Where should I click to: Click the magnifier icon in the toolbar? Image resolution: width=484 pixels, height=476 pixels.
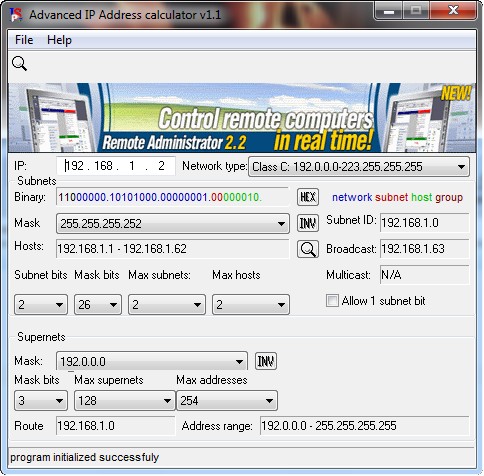coord(19,63)
